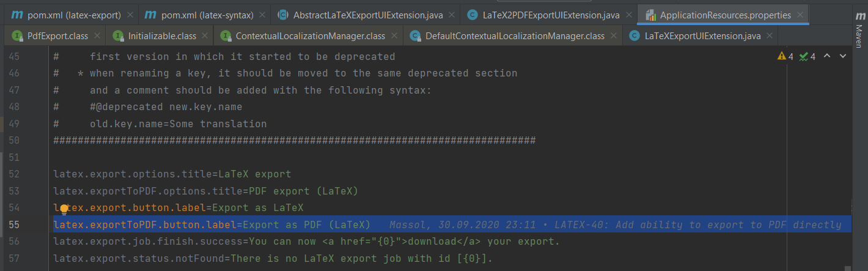Click line number 55 in gutter

pos(13,225)
